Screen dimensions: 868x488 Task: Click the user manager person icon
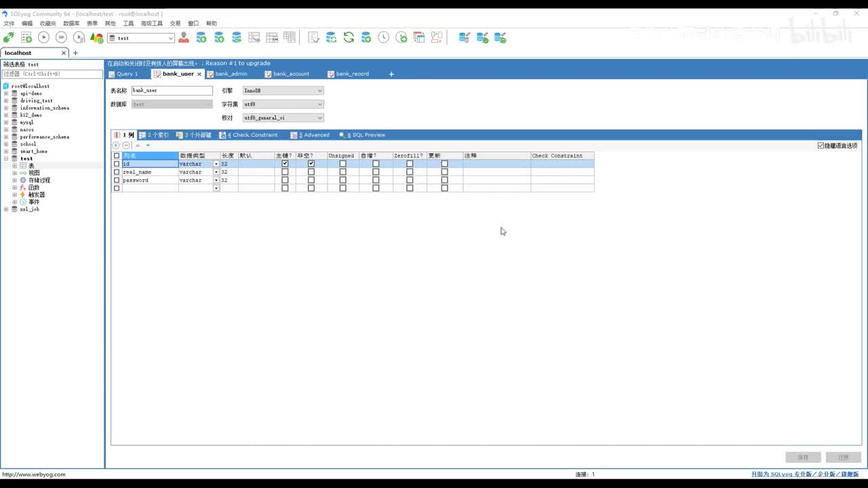(x=184, y=38)
